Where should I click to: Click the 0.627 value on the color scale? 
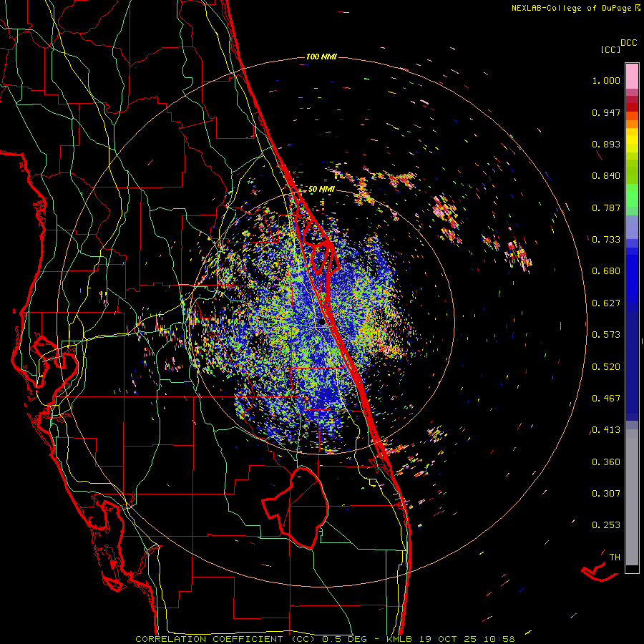[606, 303]
